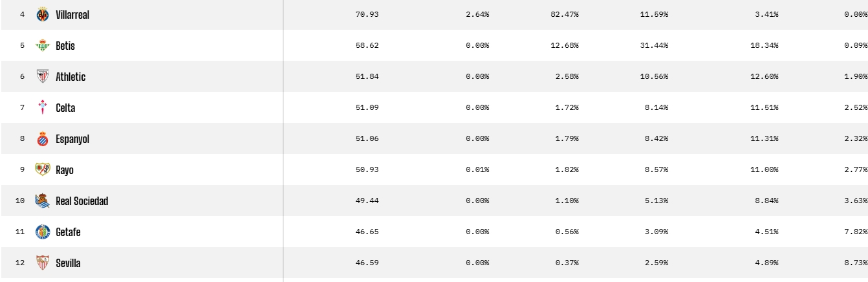Click Rayo's 50.93 points value
Viewport: 868px width, 282px height.
pyautogui.click(x=367, y=169)
